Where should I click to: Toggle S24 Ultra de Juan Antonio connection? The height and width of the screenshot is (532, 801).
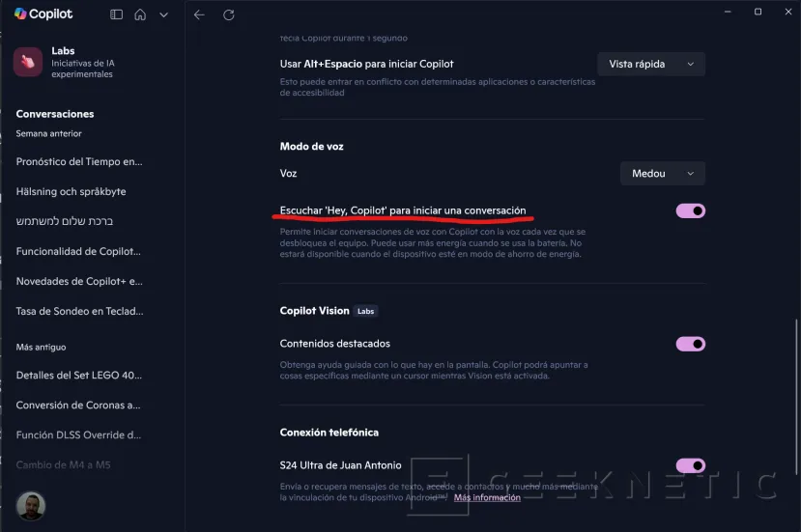[x=691, y=465]
